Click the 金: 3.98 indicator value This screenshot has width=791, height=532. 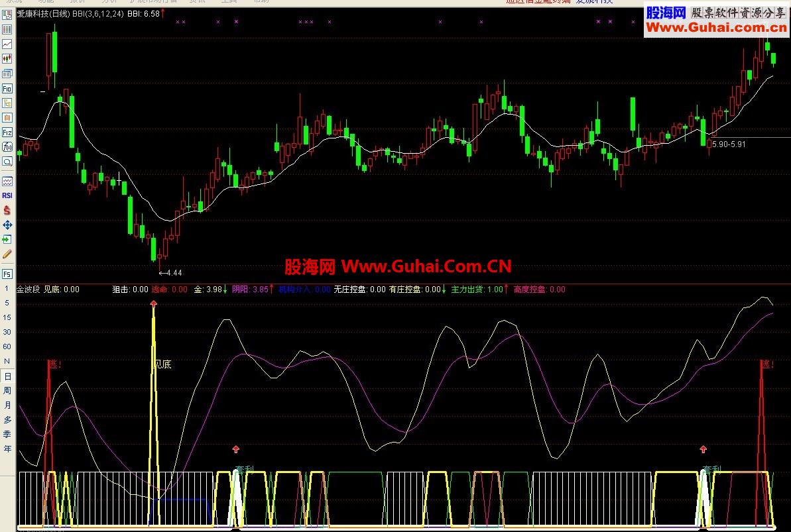(208, 290)
